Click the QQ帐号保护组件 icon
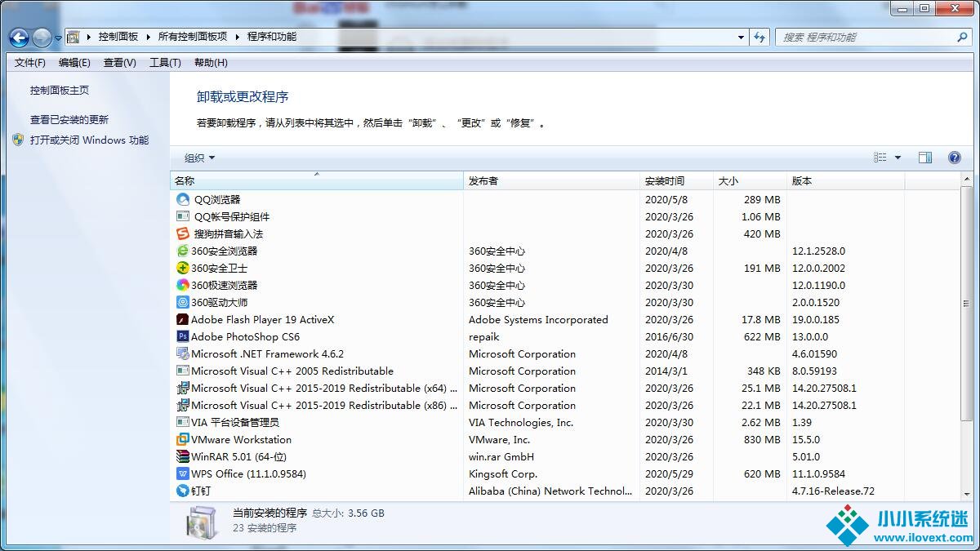980x551 pixels. (183, 216)
